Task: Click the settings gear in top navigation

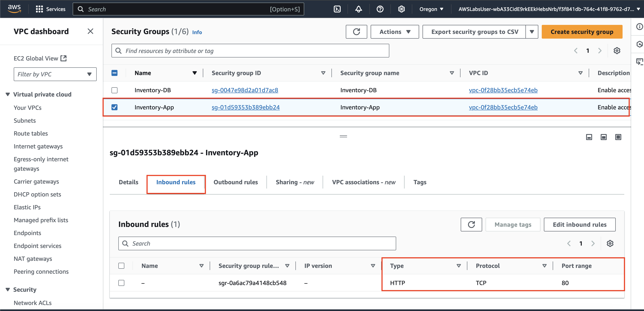Action: [401, 9]
